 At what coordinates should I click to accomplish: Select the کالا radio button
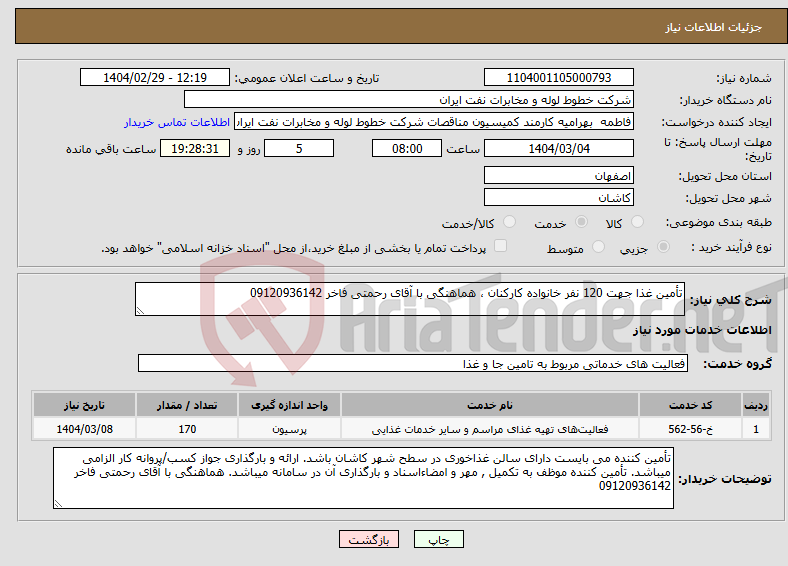[x=637, y=222]
